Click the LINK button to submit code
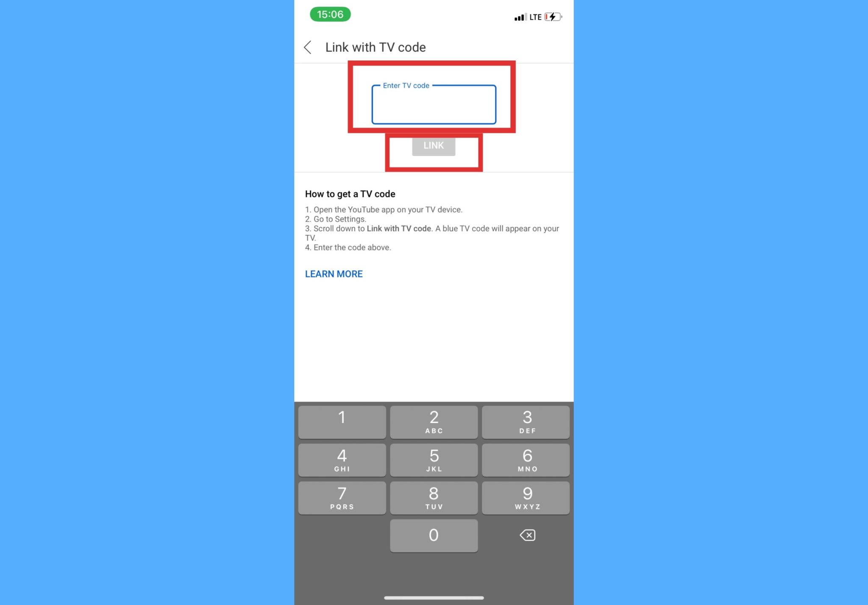The height and width of the screenshot is (605, 868). 433,145
